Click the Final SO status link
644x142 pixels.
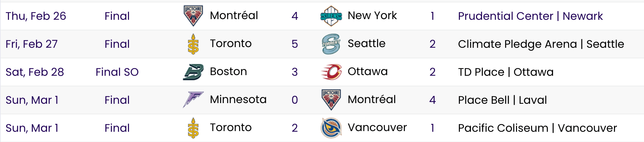tap(117, 72)
